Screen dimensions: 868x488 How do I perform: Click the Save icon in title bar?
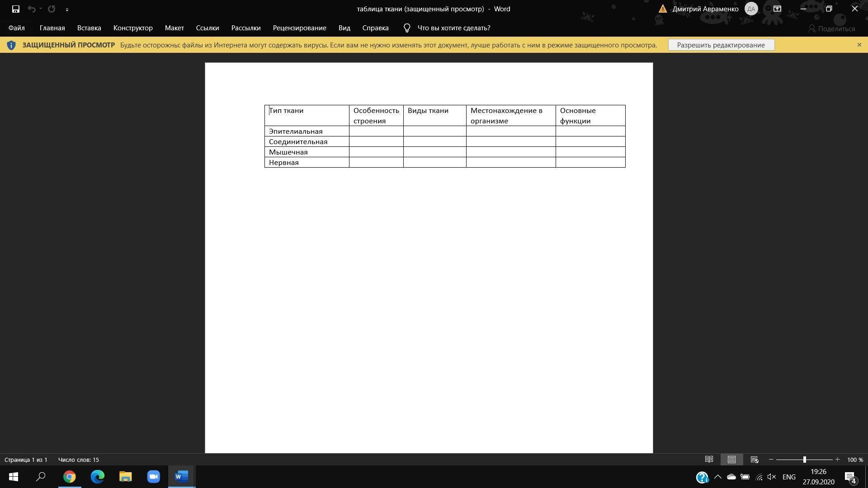(16, 9)
